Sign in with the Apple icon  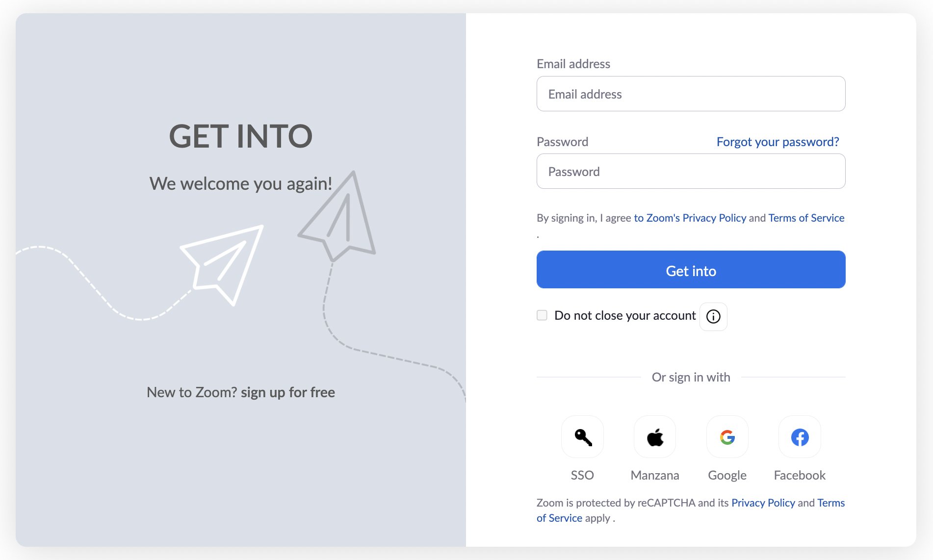click(x=655, y=437)
